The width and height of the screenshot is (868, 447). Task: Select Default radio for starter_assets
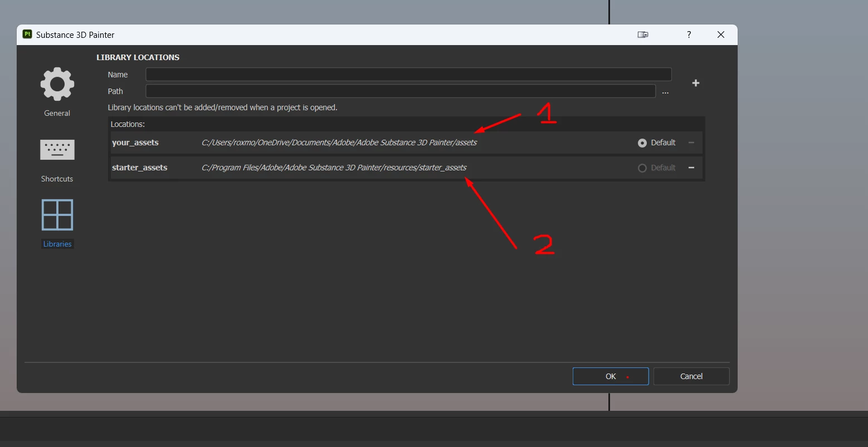(642, 168)
